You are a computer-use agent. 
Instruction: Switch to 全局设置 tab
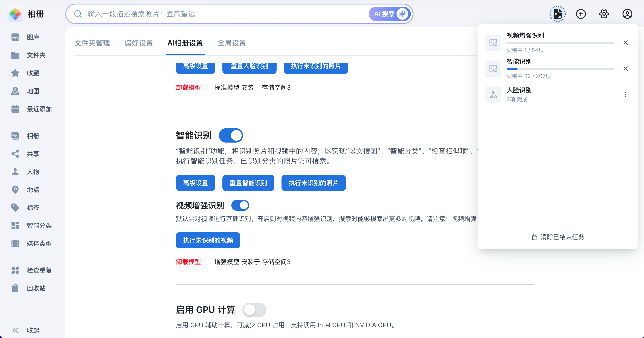coord(232,43)
